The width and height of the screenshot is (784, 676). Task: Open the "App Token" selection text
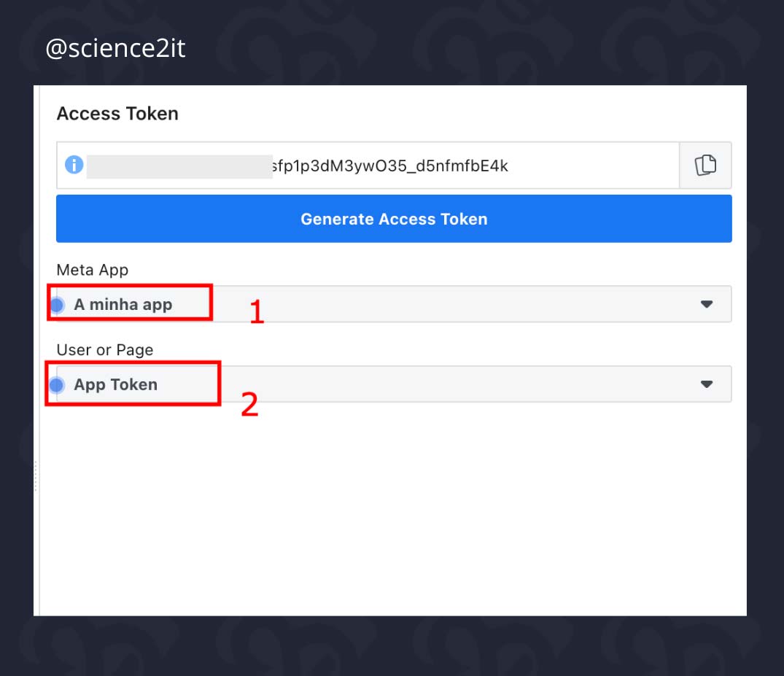tap(116, 384)
